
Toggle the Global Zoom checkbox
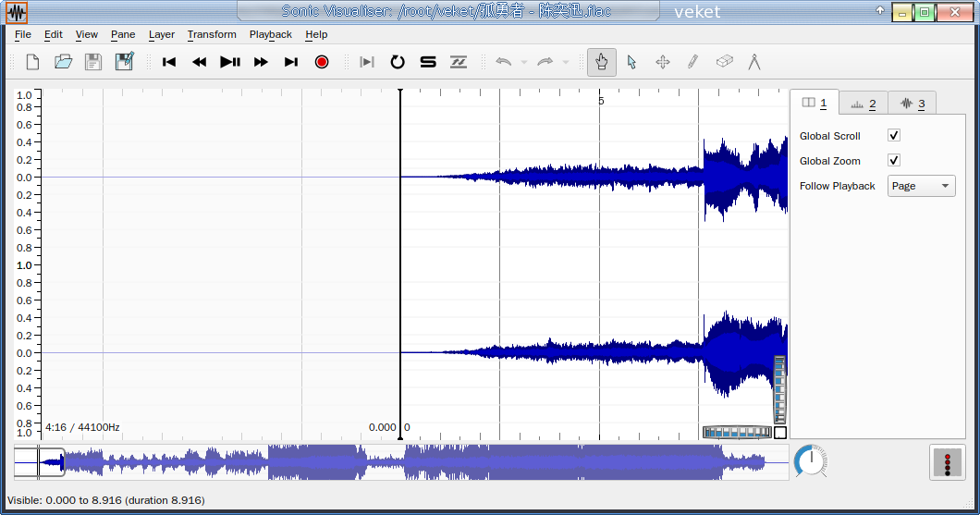click(x=894, y=161)
